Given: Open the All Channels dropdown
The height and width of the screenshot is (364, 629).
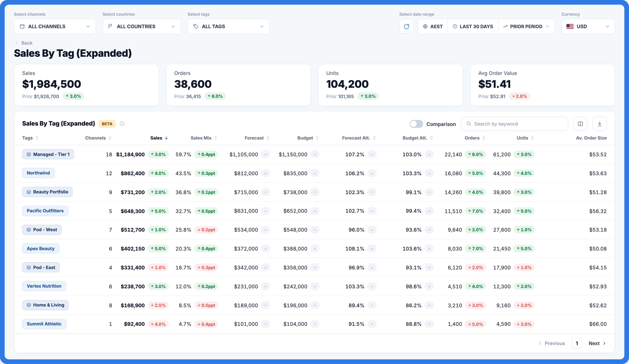Looking at the screenshot, I should (x=55, y=26).
